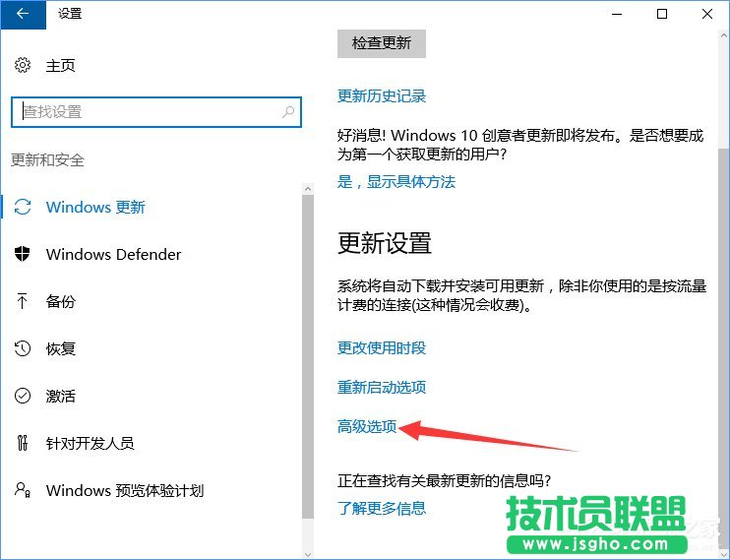Viewport: 730px width, 560px height.
Task: Click main pane scroll up arrow
Action: (x=723, y=35)
